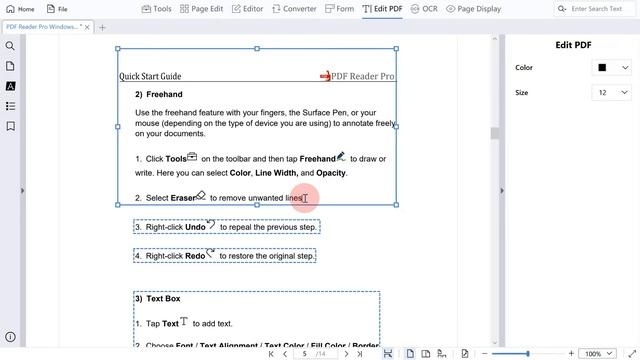Select the '3) Text Box' text block

coord(256,319)
